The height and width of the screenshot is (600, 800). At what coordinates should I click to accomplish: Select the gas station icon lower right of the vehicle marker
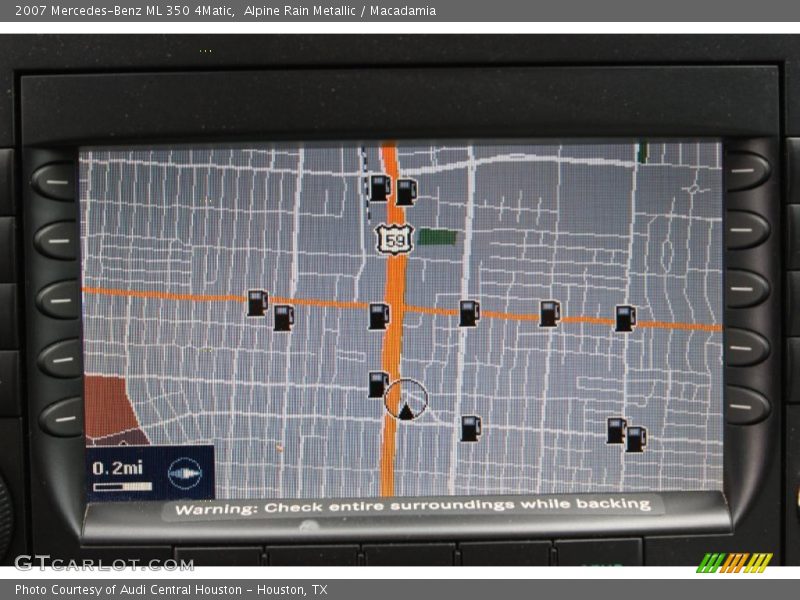[x=470, y=428]
